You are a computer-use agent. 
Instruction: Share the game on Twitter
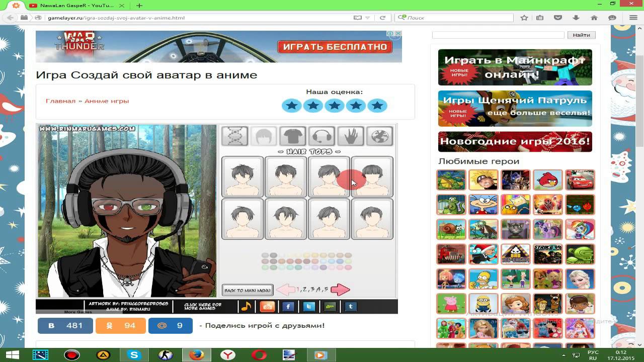pyautogui.click(x=309, y=306)
